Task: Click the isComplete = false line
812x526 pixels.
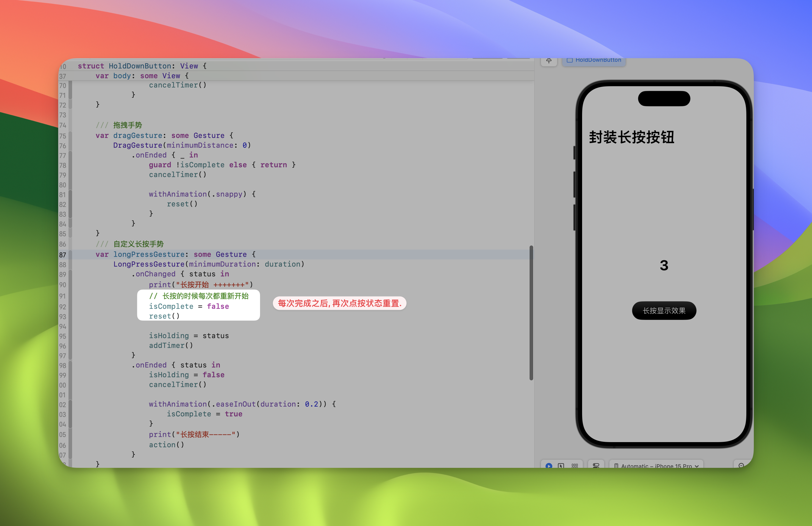Action: point(189,306)
